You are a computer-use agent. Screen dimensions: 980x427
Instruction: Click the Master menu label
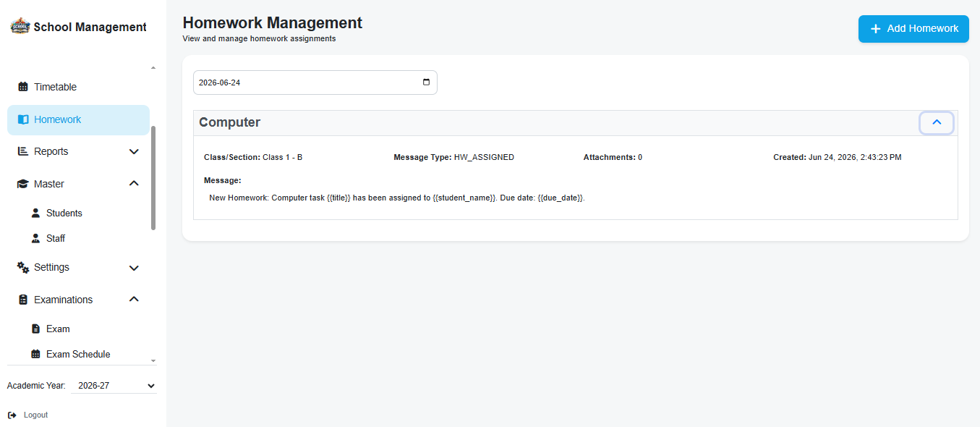point(49,184)
